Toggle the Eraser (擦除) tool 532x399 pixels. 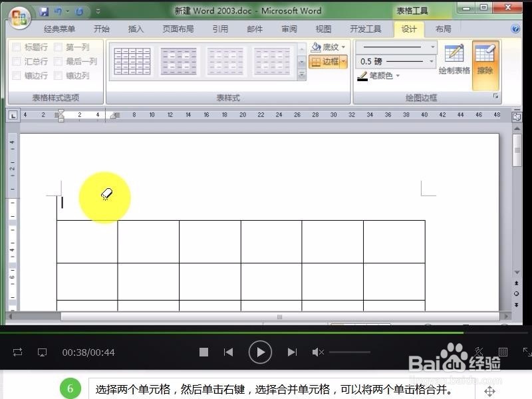[485, 65]
